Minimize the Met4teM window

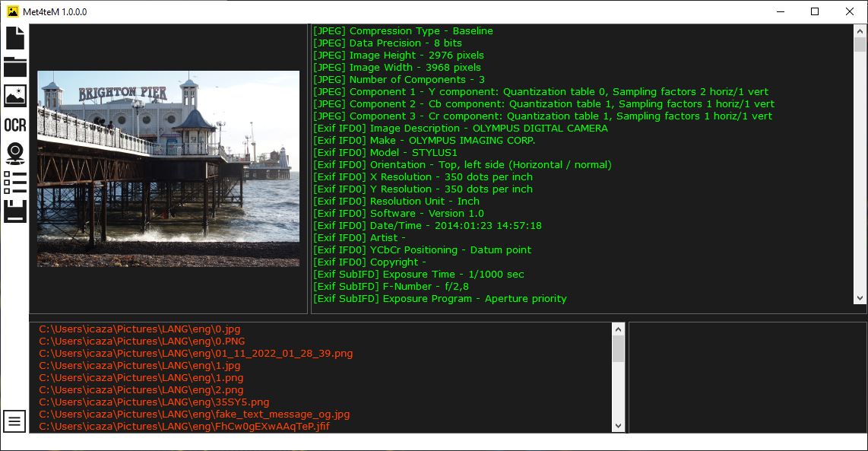(781, 11)
